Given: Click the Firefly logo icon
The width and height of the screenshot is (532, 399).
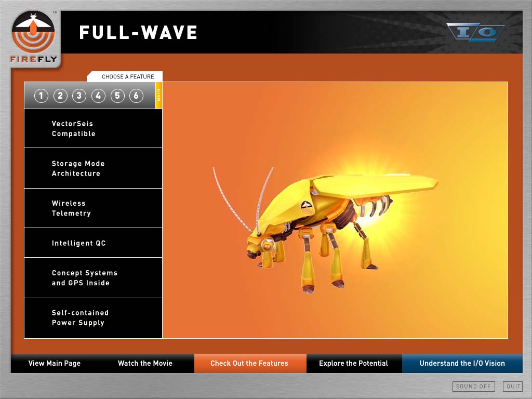Looking at the screenshot, I should point(33,35).
